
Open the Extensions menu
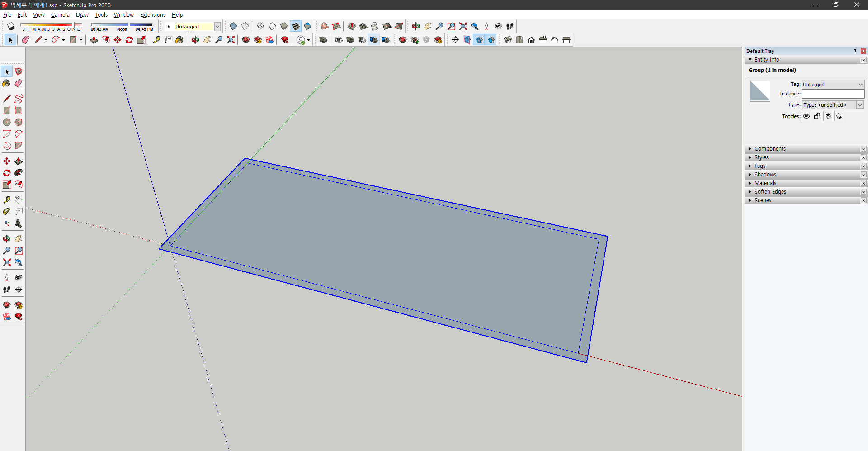(153, 15)
